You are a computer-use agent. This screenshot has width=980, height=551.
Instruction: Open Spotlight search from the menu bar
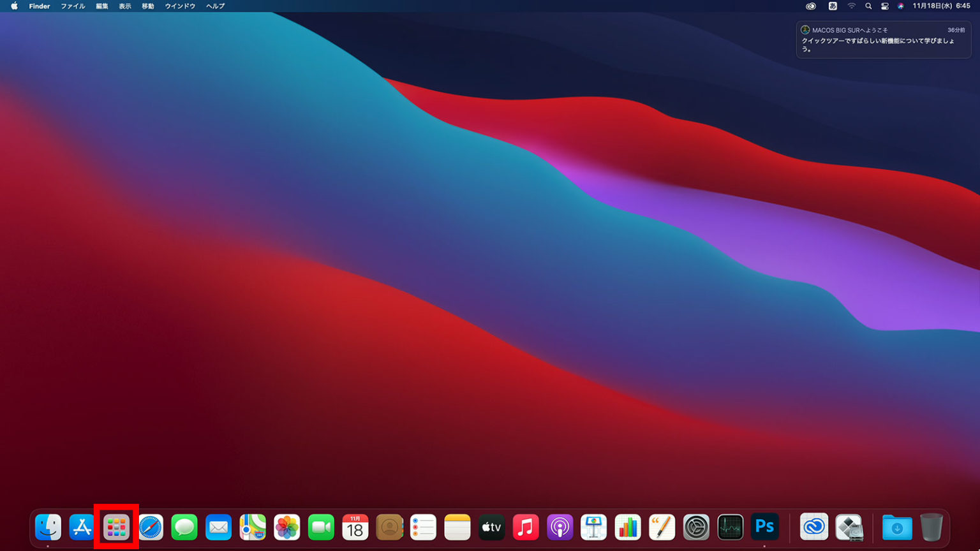pyautogui.click(x=868, y=6)
